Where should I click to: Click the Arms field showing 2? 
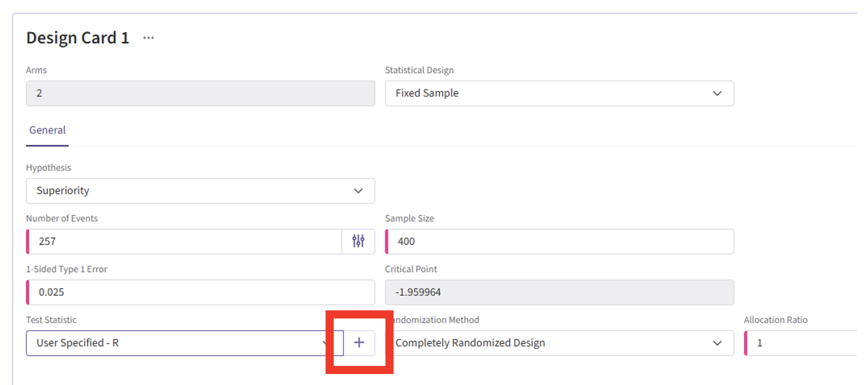tap(200, 93)
